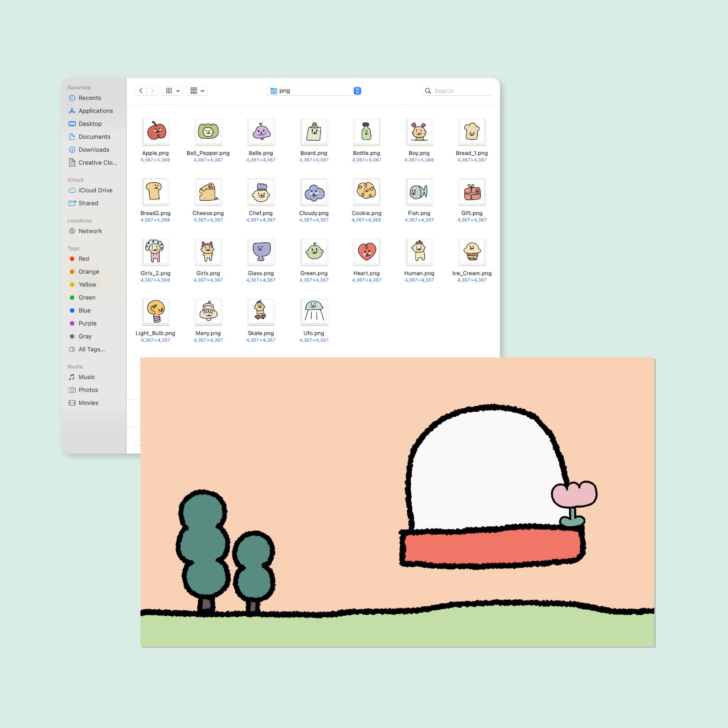The width and height of the screenshot is (728, 728).
Task: Select Creative Cloud Files in the sidebar
Action: click(x=93, y=163)
